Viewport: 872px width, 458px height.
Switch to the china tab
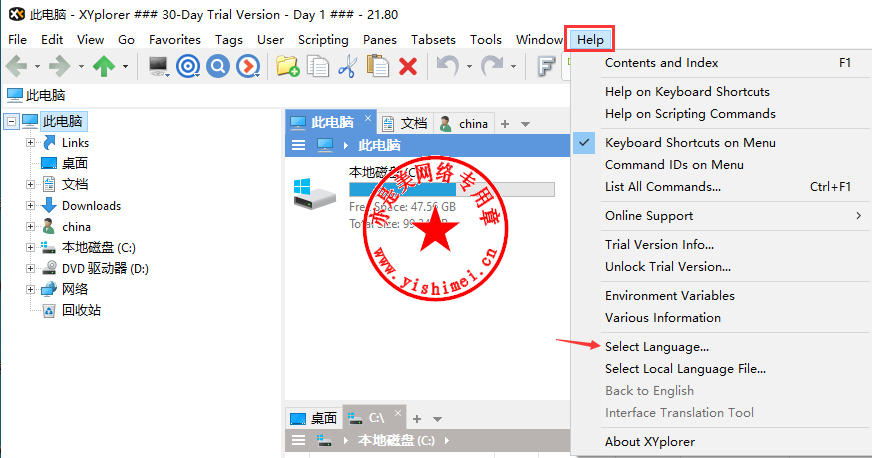click(463, 123)
